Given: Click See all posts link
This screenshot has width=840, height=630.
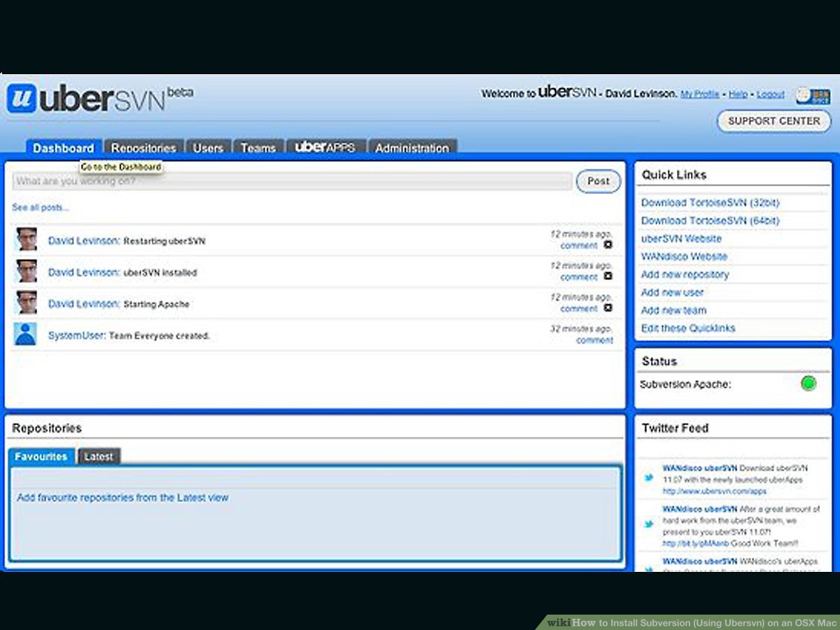Looking at the screenshot, I should (41, 208).
